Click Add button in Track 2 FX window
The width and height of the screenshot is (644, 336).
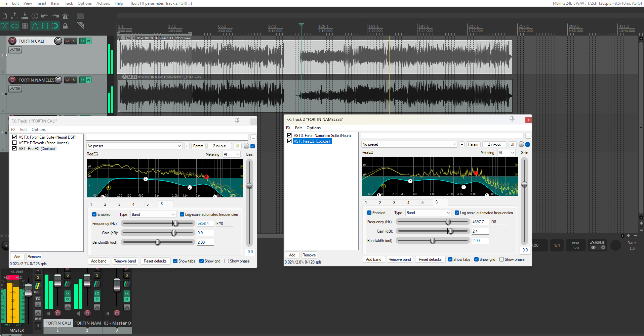tap(292, 255)
